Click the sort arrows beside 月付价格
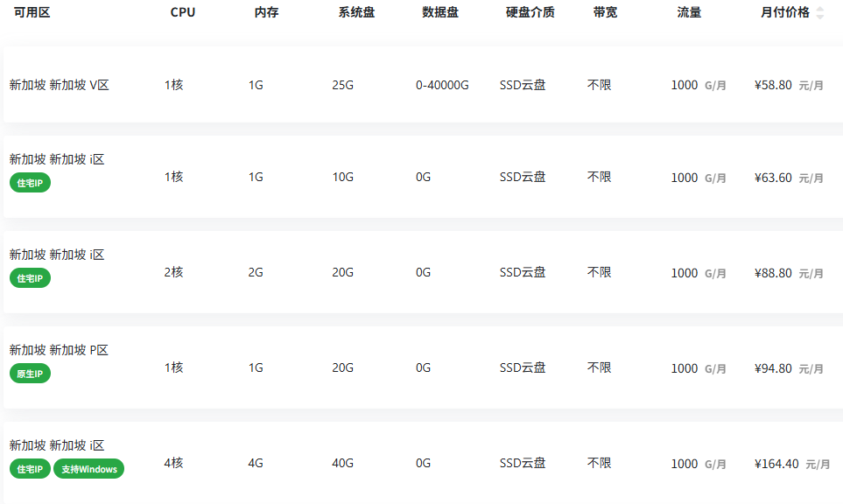The height and width of the screenshot is (504, 843). (x=819, y=12)
